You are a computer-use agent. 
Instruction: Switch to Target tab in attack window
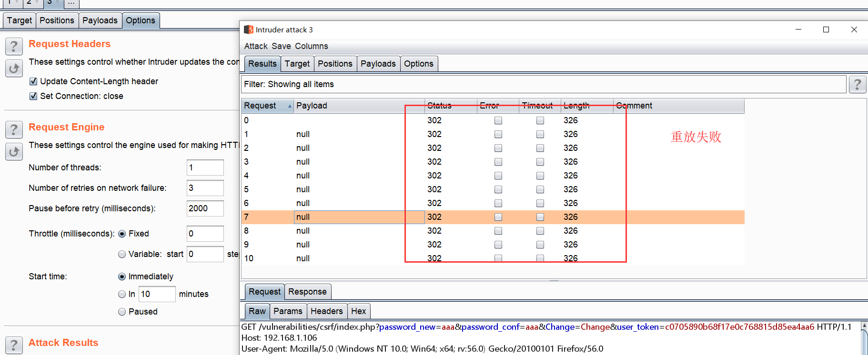(297, 64)
